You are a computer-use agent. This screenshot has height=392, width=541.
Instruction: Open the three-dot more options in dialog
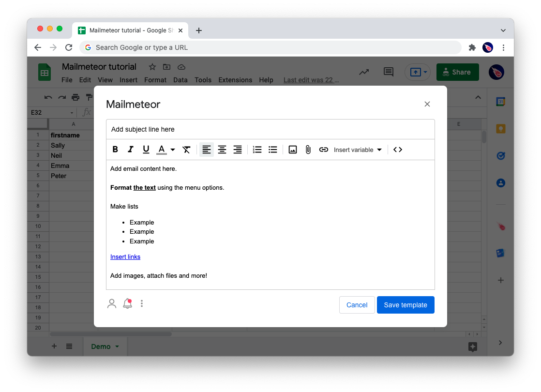[142, 303]
